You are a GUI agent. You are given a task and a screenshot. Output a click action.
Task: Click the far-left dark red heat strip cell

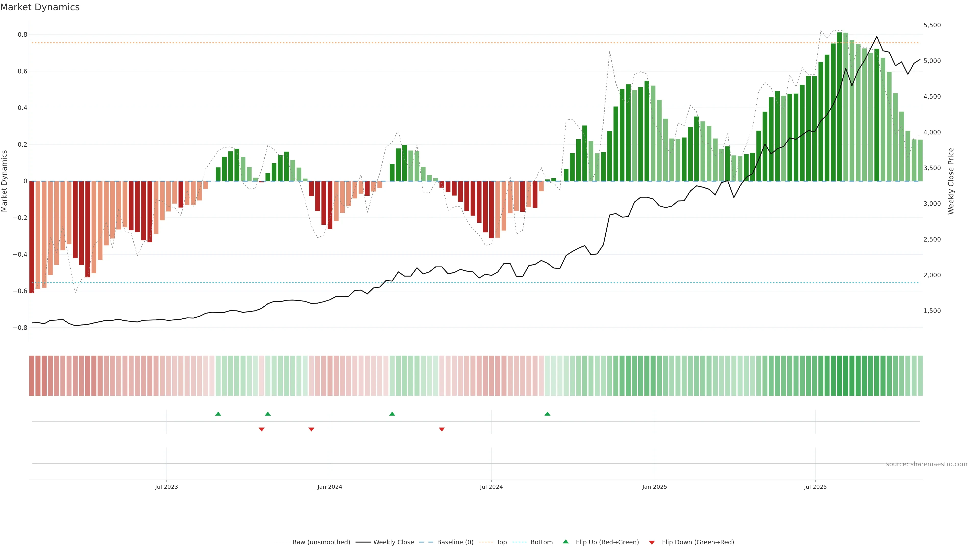[x=32, y=375]
